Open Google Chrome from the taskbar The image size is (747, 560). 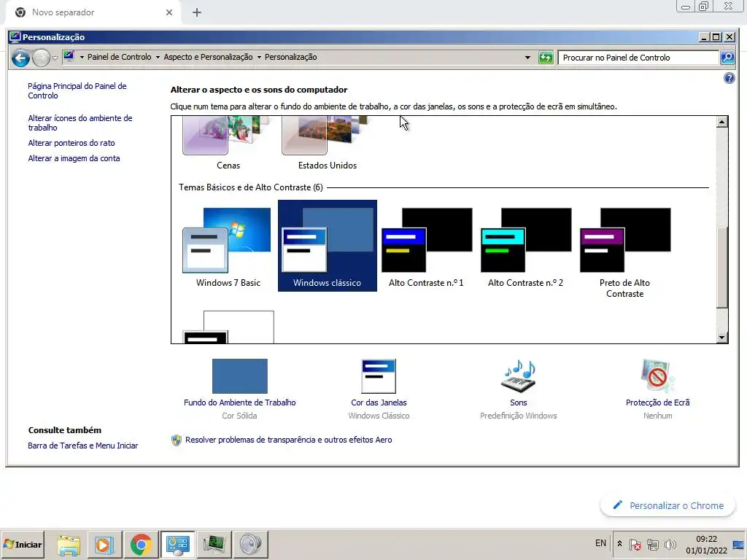tap(141, 544)
